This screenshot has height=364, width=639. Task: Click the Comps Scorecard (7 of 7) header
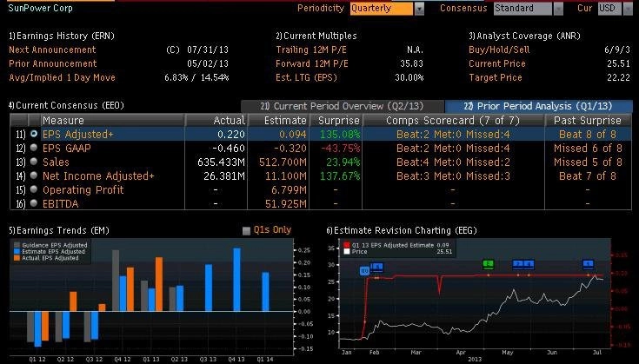[x=453, y=121]
